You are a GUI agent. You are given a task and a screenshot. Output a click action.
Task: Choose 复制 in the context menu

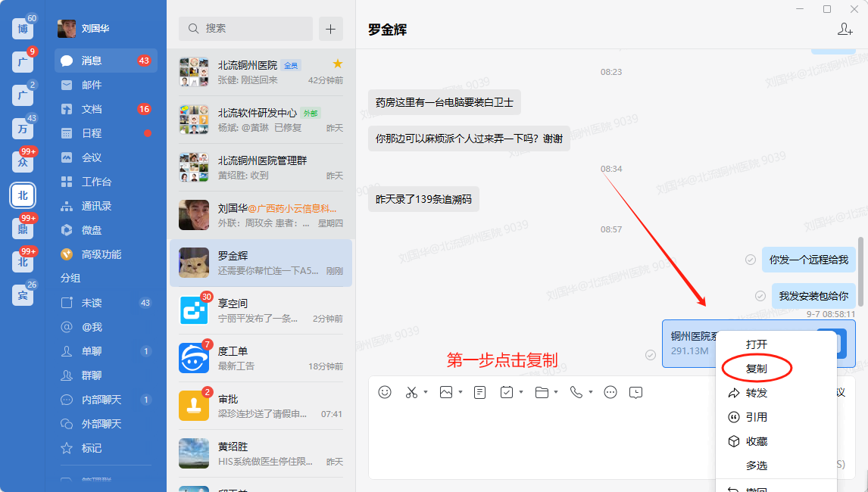coord(776,369)
